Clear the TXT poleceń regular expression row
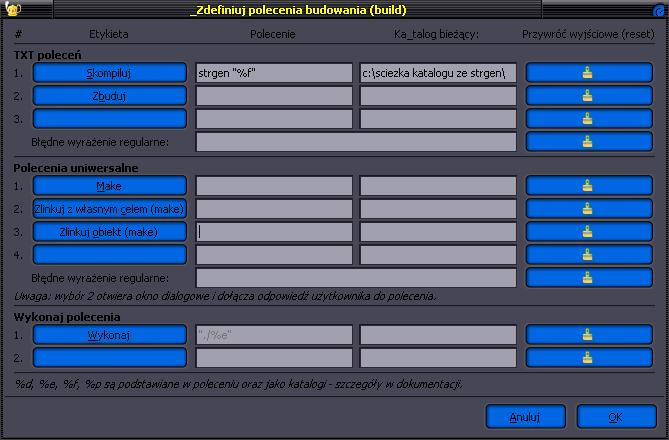The image size is (669, 440). click(x=587, y=141)
